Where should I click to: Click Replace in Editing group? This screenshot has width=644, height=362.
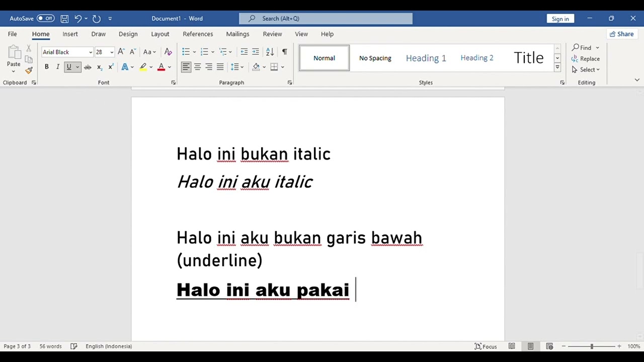point(586,59)
